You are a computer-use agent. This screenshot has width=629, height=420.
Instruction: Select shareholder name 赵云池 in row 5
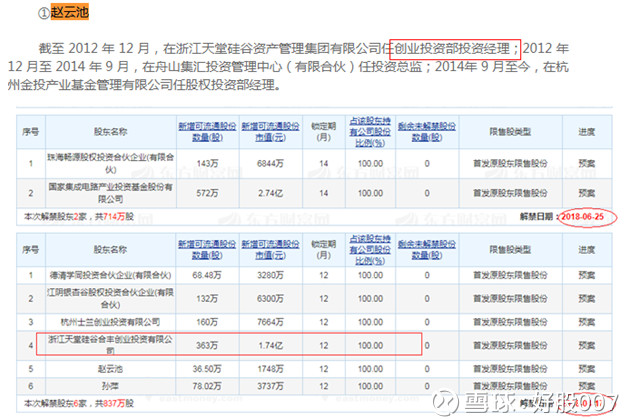tap(111, 369)
